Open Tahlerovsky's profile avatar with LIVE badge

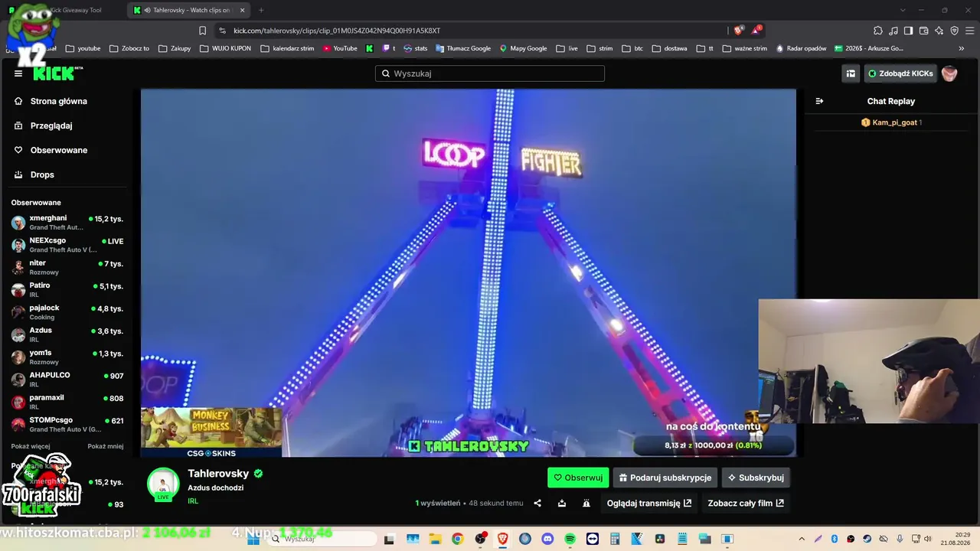(x=163, y=485)
